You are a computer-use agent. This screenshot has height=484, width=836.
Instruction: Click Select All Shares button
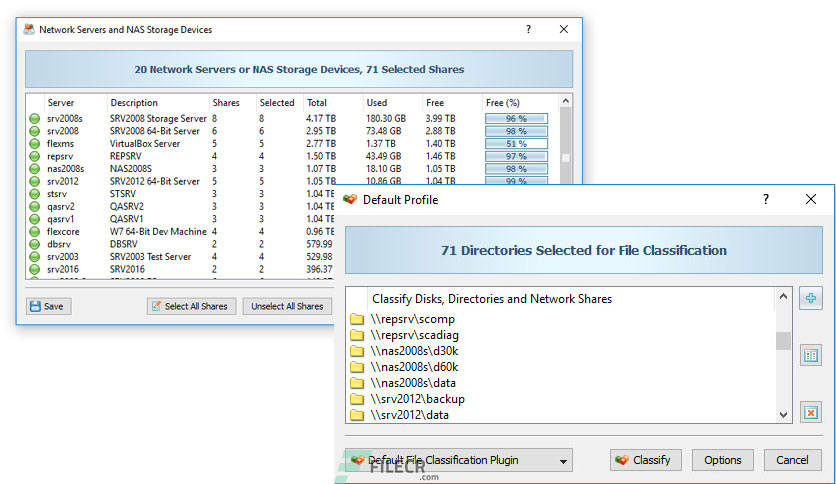(x=191, y=306)
